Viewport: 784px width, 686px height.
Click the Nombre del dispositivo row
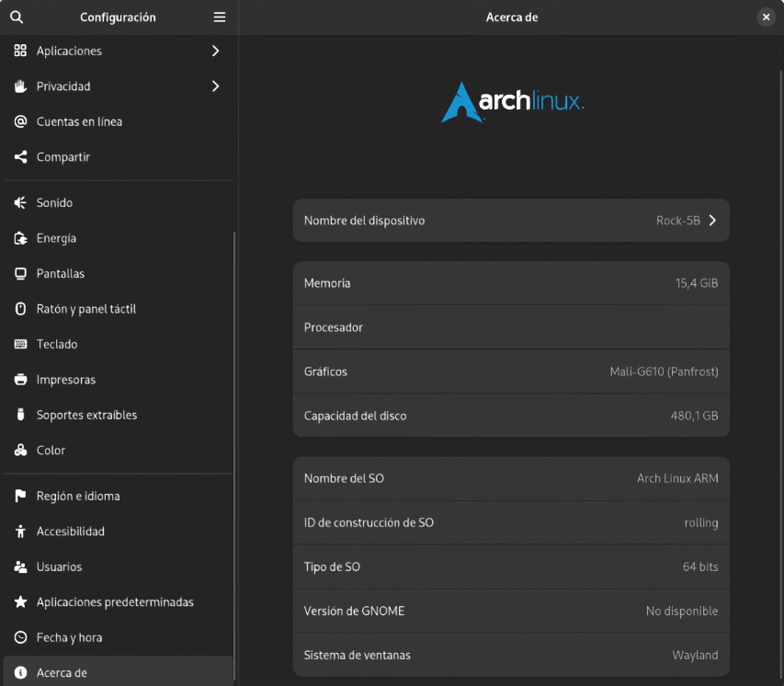coord(511,221)
